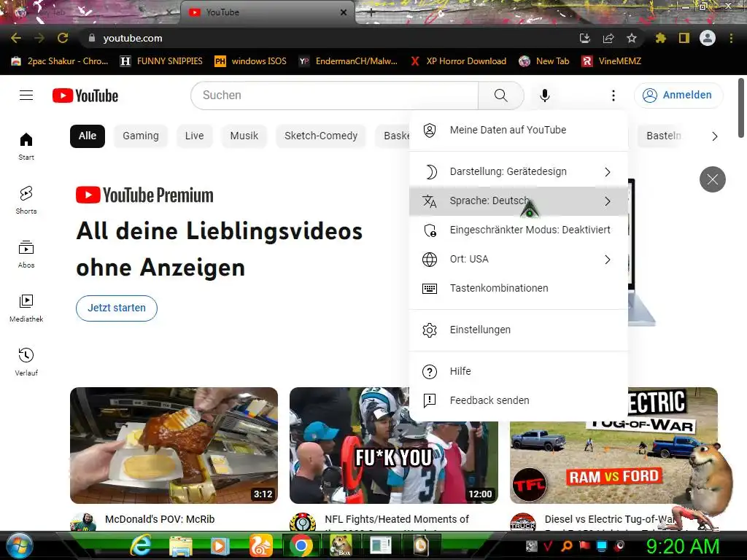The image size is (747, 560).
Task: Open the Windows Start orb
Action: pos(18,545)
